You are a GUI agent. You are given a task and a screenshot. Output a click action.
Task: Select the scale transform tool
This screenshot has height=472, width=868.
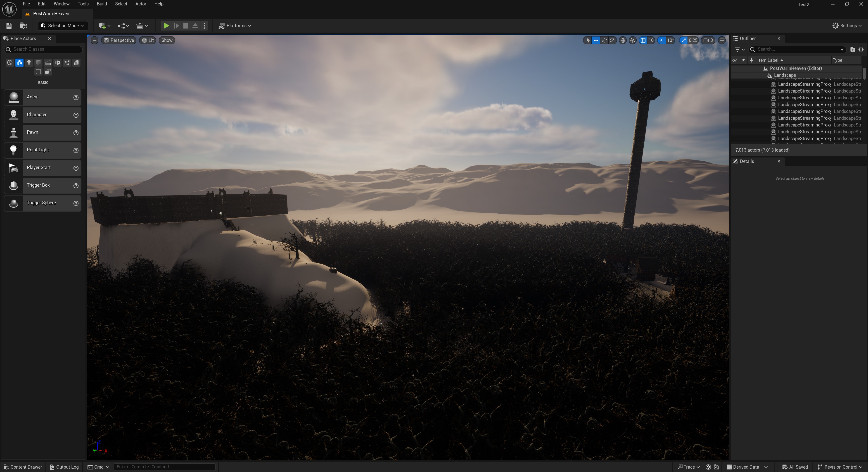tap(612, 41)
